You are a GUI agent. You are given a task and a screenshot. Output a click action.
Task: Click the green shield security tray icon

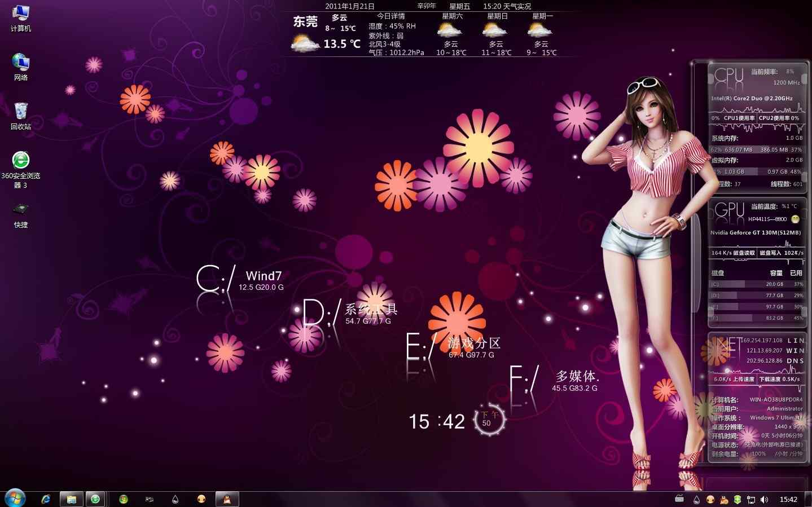click(x=738, y=500)
